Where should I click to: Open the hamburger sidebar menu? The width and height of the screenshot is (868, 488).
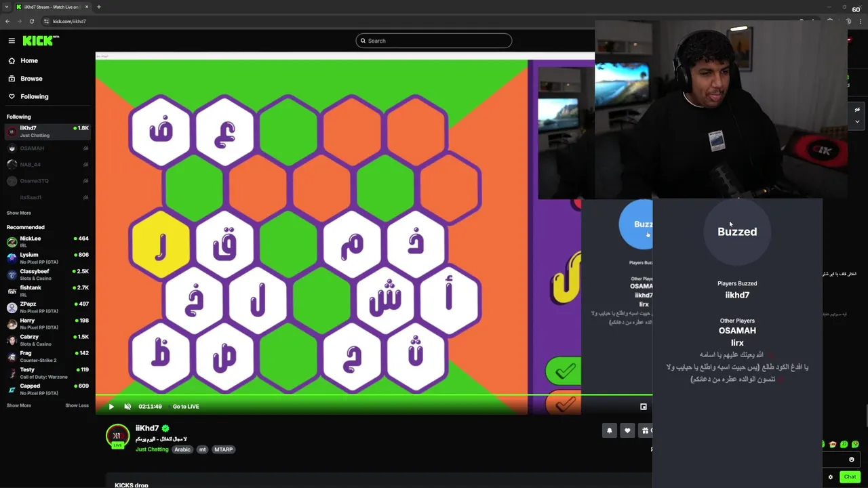12,41
